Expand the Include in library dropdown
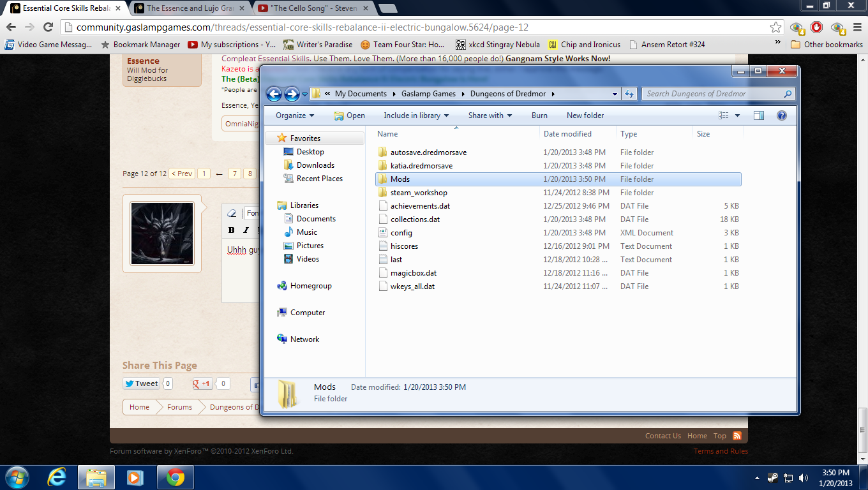 416,115
